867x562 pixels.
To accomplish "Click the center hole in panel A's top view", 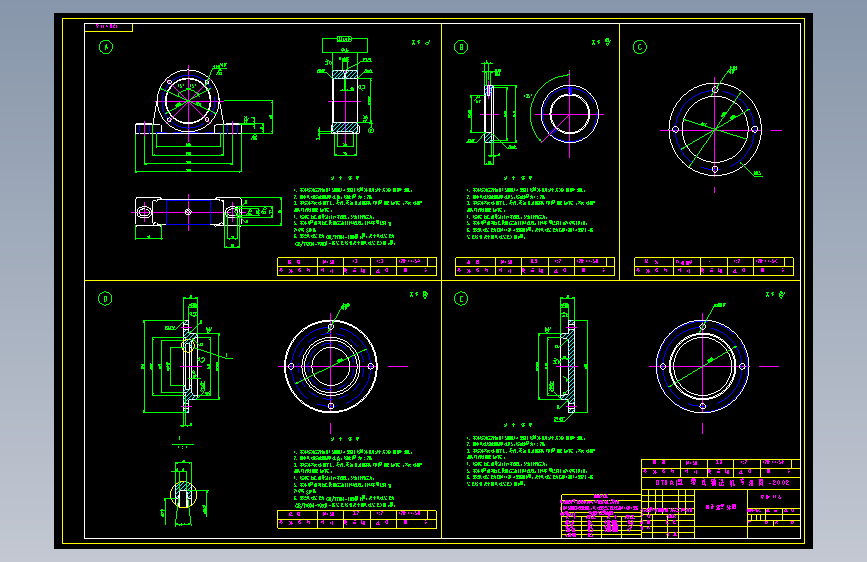I will click(x=188, y=212).
